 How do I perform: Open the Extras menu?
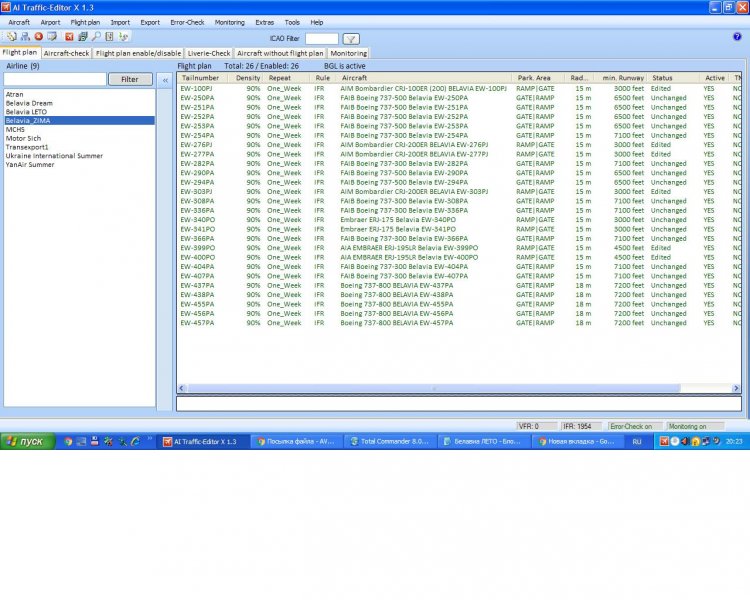click(x=265, y=22)
